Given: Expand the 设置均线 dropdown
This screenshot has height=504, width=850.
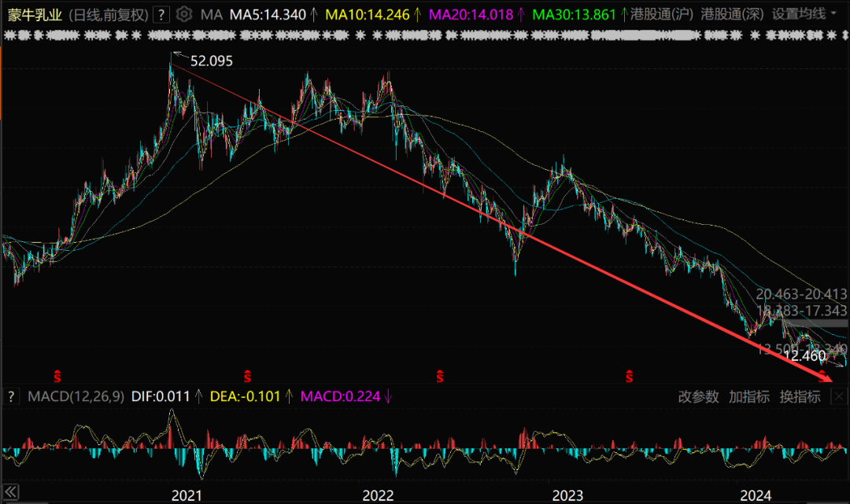Looking at the screenshot, I should coord(804,14).
